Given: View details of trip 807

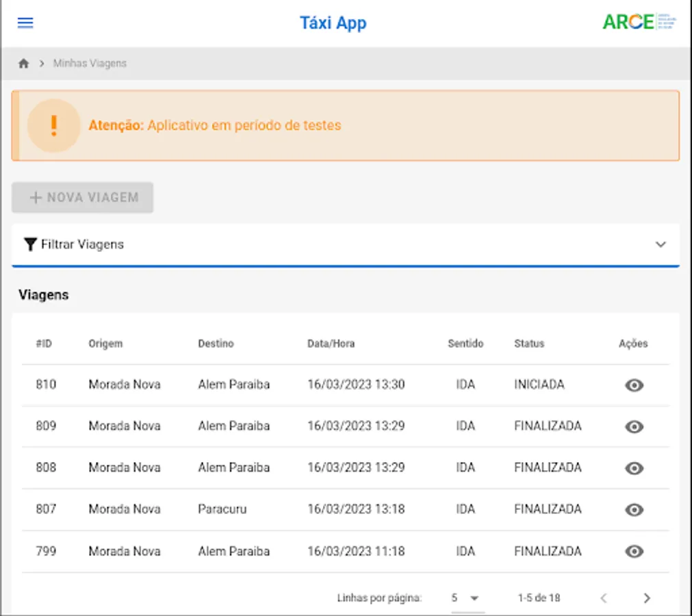Looking at the screenshot, I should (634, 510).
